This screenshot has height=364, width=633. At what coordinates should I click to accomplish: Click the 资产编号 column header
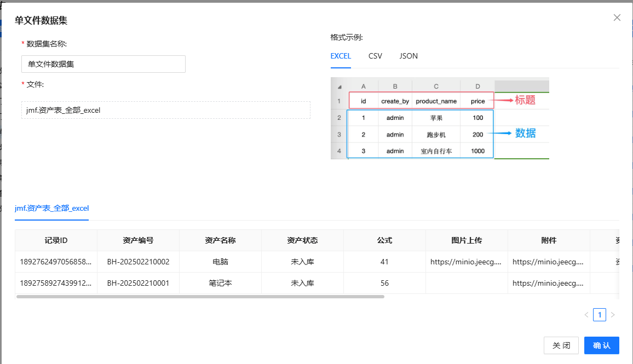[x=138, y=240]
